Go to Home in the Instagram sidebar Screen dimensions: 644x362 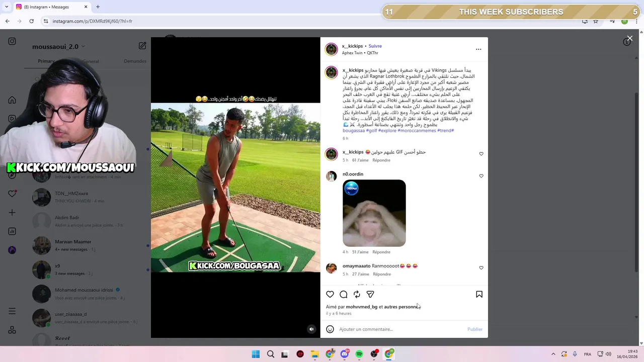12,100
